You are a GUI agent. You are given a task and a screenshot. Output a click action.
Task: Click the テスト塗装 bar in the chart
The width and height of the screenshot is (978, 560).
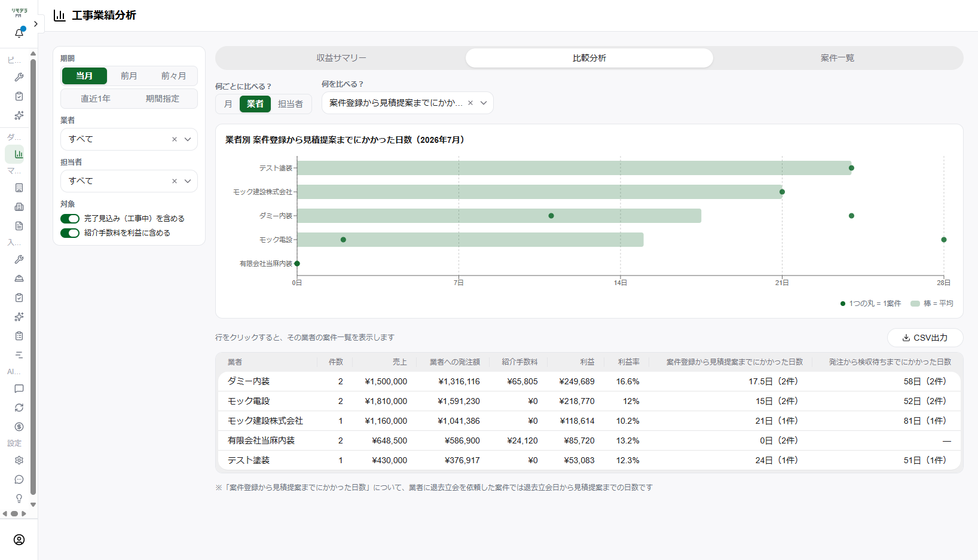(574, 168)
